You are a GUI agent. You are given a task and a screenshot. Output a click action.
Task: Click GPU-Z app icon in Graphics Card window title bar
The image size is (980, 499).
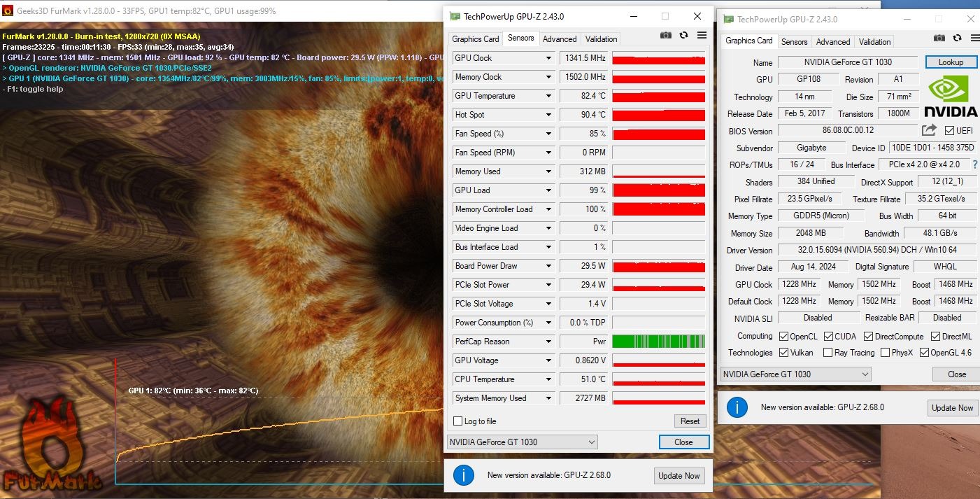(x=728, y=20)
